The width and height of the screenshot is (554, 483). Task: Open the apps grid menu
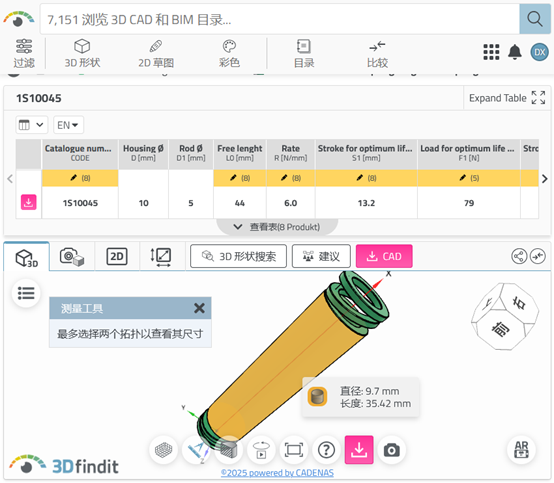point(491,52)
